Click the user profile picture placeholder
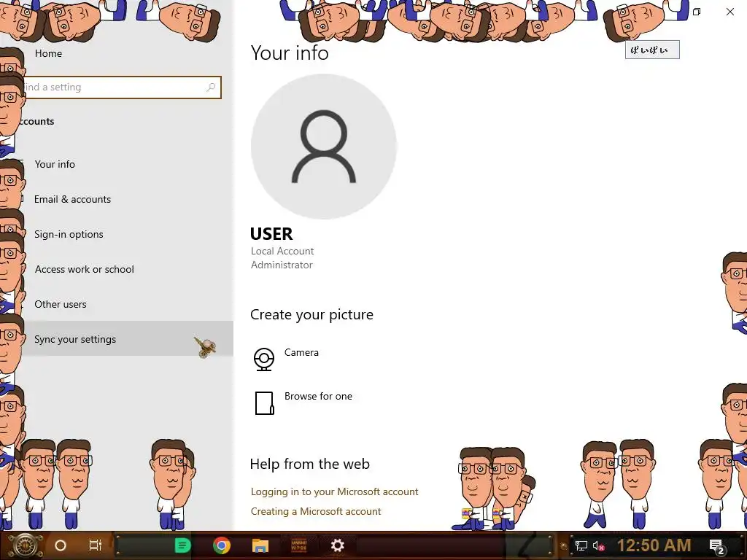The image size is (747, 560). pos(324,147)
